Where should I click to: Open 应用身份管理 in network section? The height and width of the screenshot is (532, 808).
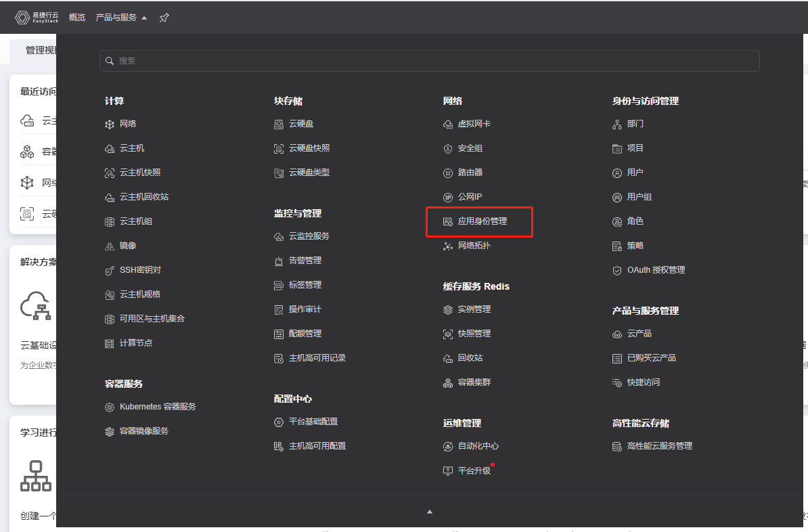(482, 221)
